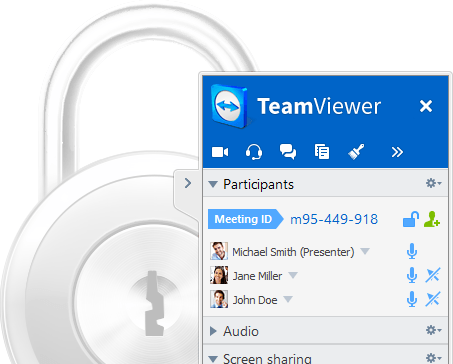Close the TeamViewer panel
Viewport: 453px width, 364px height.
[x=426, y=106]
